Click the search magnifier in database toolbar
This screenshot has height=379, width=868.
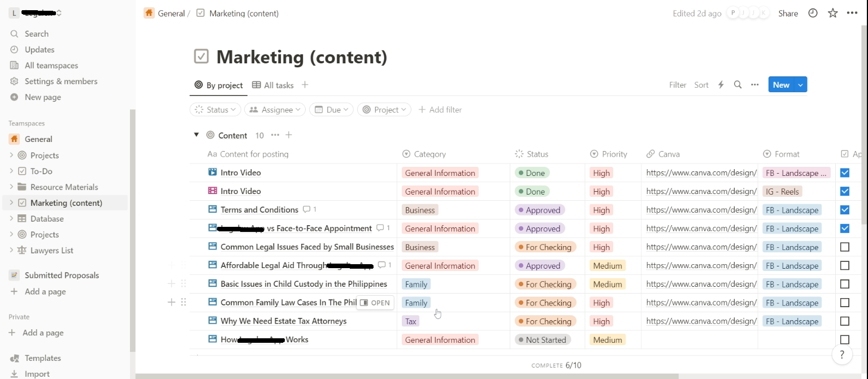[737, 85]
